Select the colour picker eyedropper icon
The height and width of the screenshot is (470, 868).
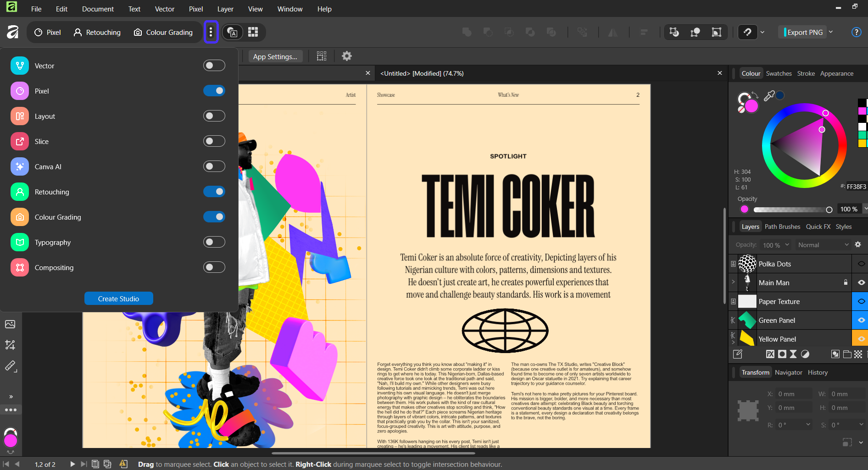(x=769, y=96)
